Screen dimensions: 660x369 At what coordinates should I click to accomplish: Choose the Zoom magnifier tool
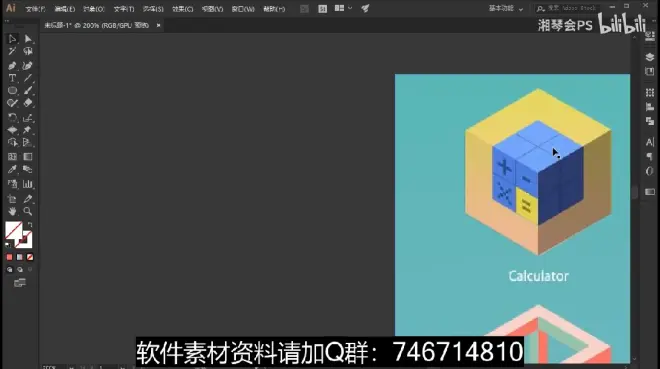(28, 211)
